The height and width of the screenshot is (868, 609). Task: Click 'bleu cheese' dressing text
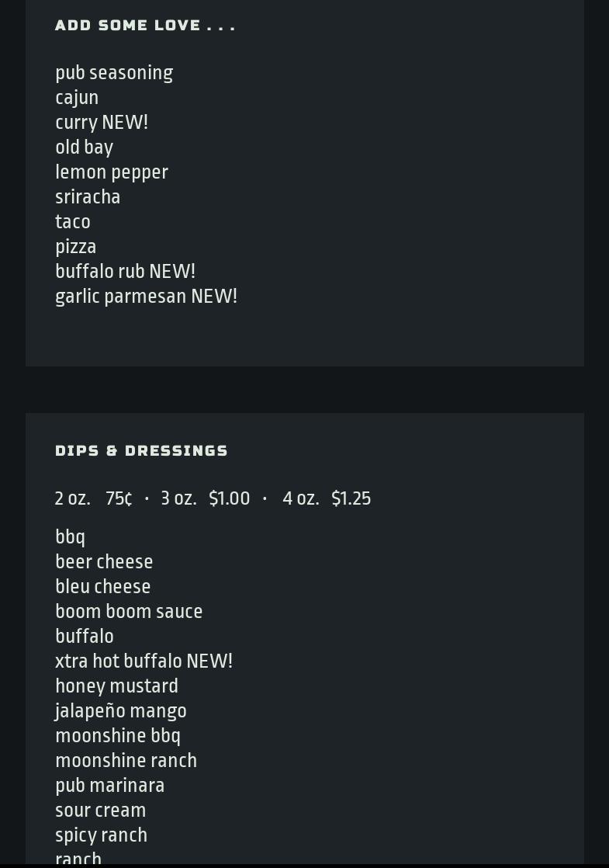(103, 587)
